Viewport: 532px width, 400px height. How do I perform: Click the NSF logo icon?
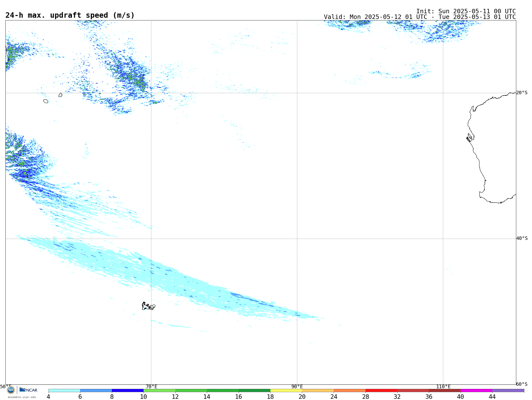coord(11,390)
